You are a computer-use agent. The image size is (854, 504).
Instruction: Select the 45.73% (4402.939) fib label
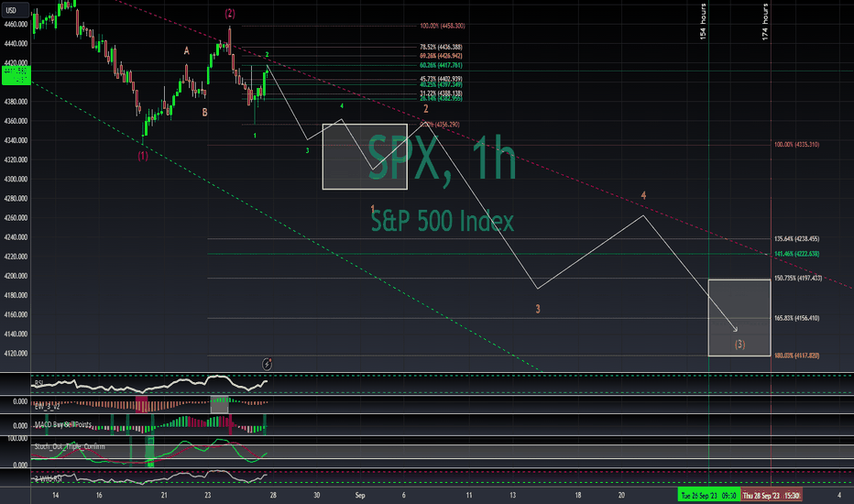tap(441, 79)
